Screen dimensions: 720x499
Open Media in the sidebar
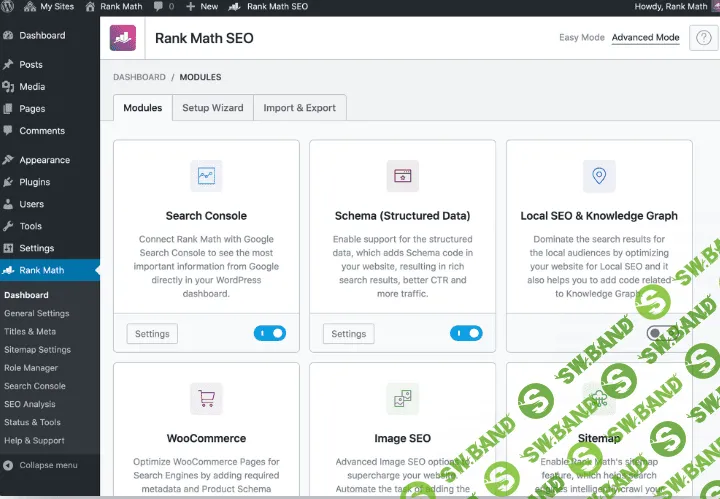[x=32, y=87]
